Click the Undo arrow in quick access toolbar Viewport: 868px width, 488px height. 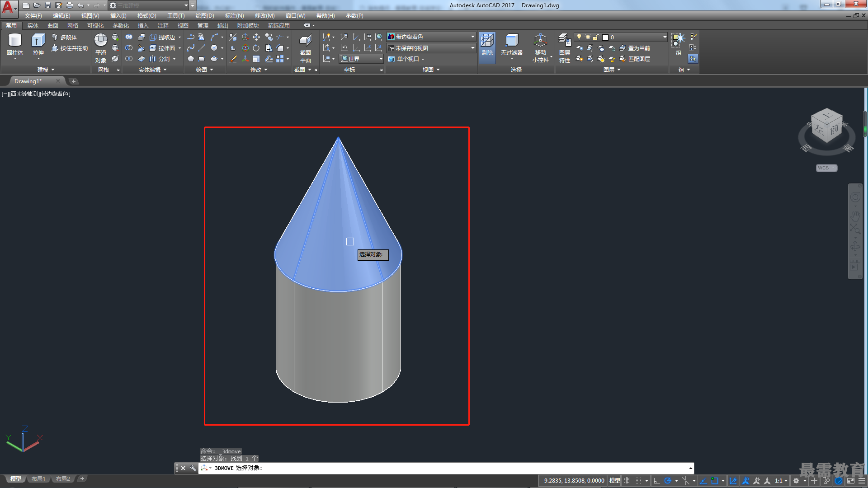tap(80, 5)
